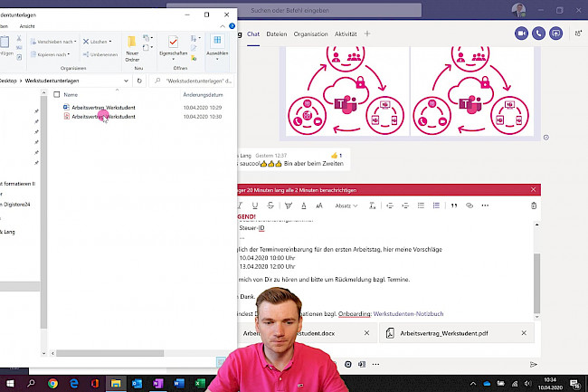
Task: Open the font size tool in Teams
Action: (319, 206)
